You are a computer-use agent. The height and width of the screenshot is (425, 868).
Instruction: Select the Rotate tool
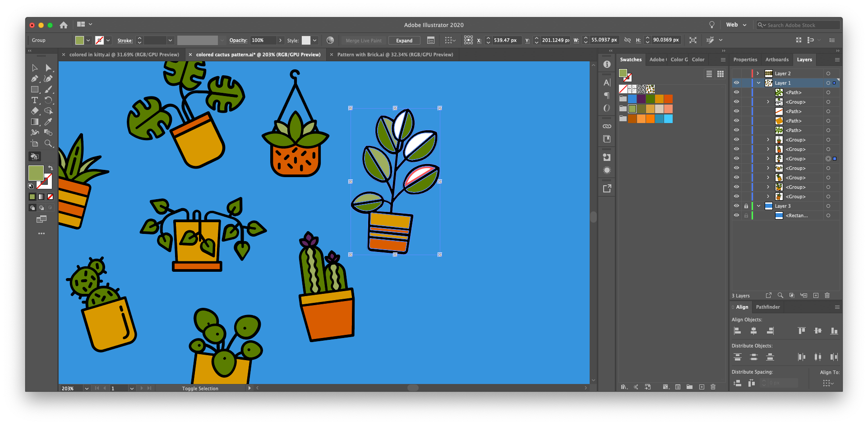pos(48,100)
